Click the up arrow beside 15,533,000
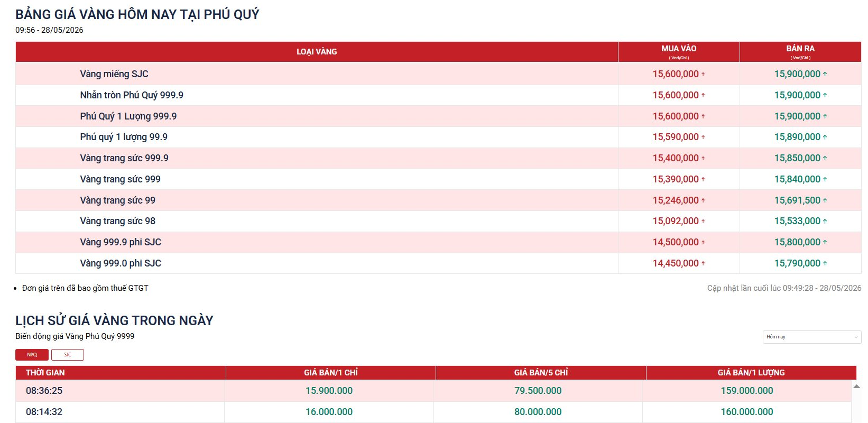The height and width of the screenshot is (423, 868). [825, 221]
